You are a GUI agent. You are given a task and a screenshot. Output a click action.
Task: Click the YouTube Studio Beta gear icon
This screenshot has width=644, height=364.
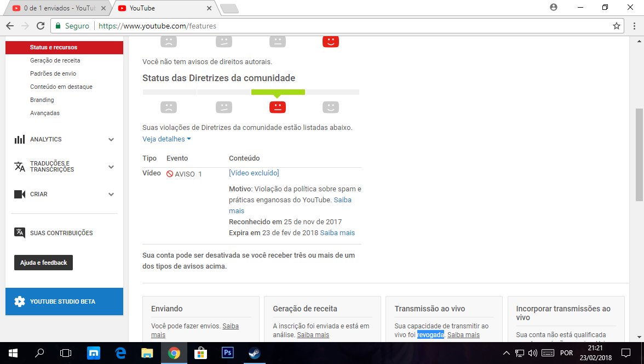click(x=19, y=302)
